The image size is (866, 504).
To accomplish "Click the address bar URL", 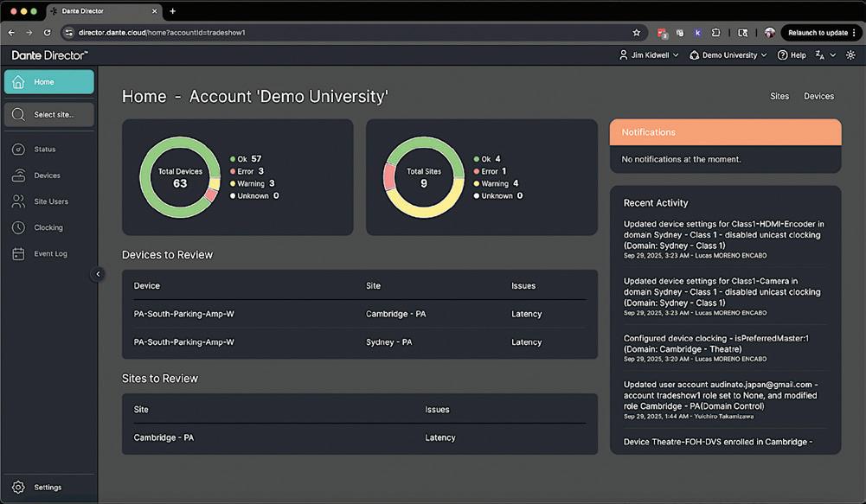I will point(162,33).
